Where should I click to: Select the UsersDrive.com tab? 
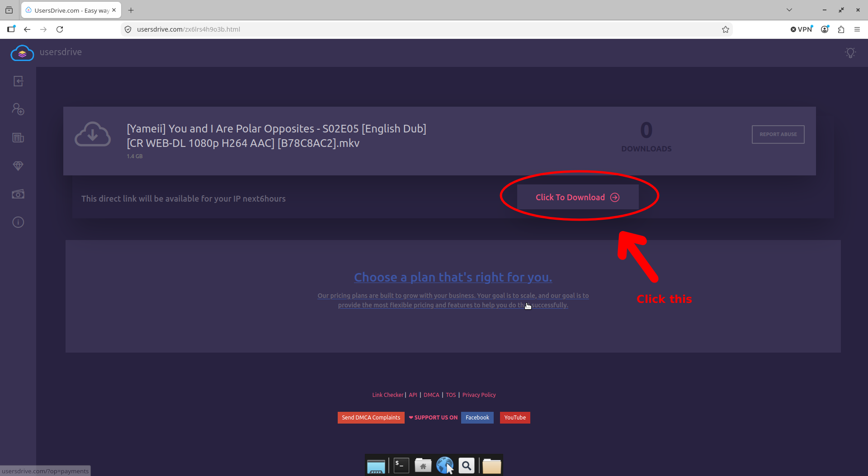pos(71,10)
